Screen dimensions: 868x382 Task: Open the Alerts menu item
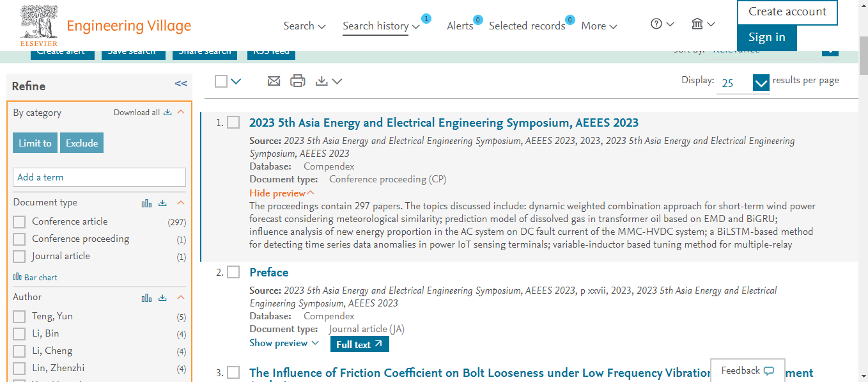pos(460,26)
